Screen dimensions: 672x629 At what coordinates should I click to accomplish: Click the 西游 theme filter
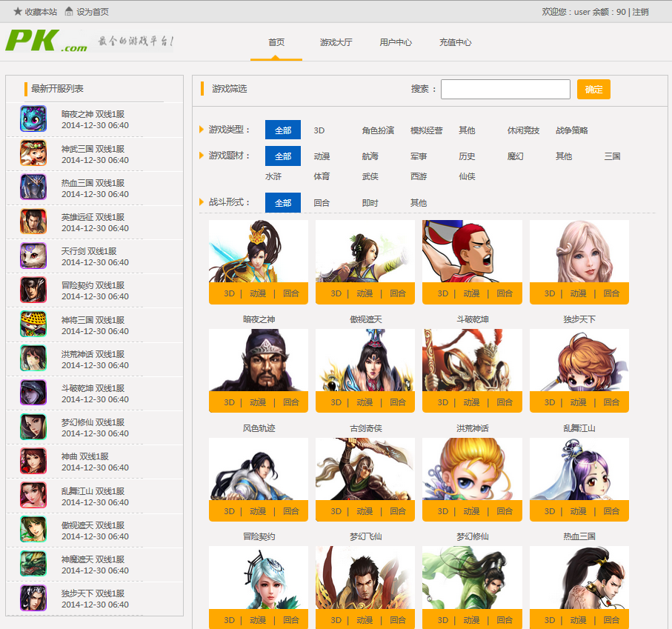click(x=419, y=176)
